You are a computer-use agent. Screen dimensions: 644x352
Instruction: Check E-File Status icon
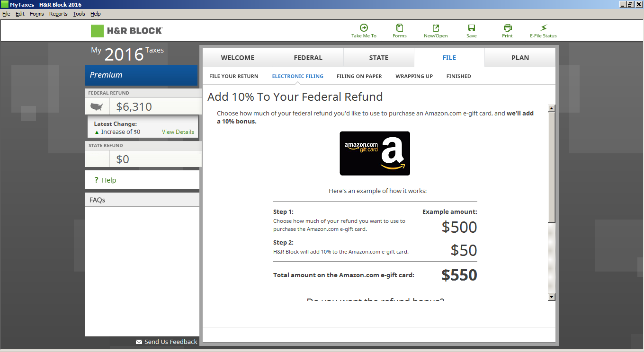543,28
